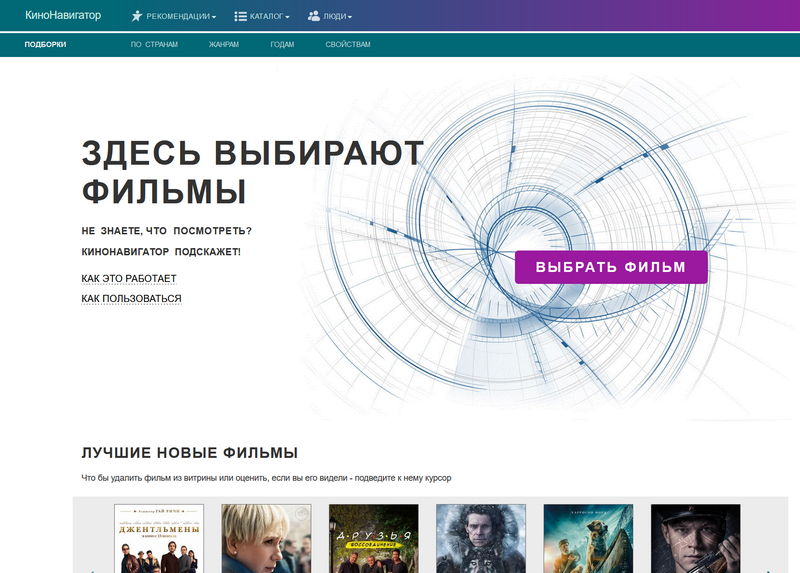Click the Каталог list icon
The width and height of the screenshot is (800, 573).
240,16
